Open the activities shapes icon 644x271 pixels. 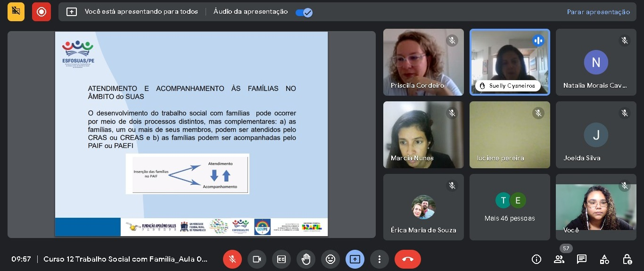coord(604,259)
